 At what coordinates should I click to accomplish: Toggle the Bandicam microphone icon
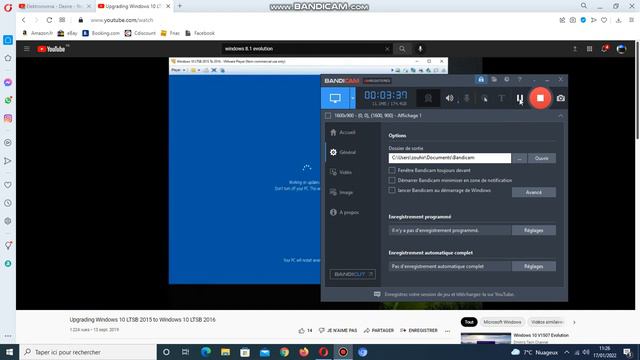(x=467, y=98)
